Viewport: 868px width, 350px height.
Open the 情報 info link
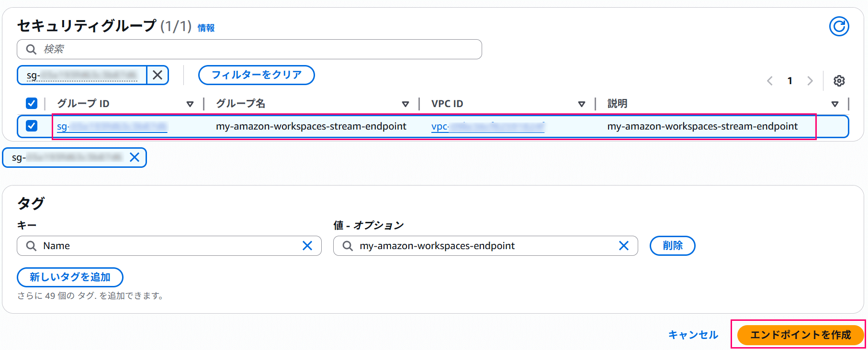pyautogui.click(x=206, y=28)
